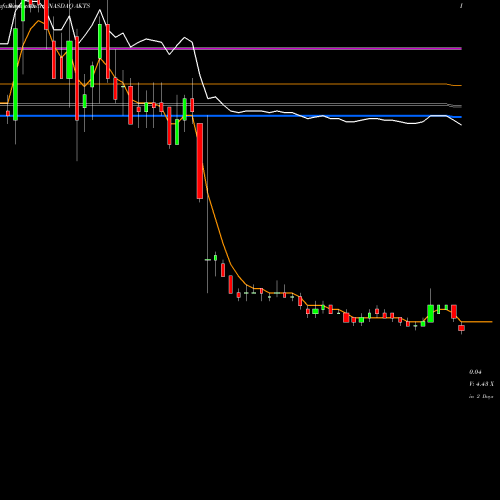Click the 'NASDAQ AKTS' ticker label

[69, 6]
